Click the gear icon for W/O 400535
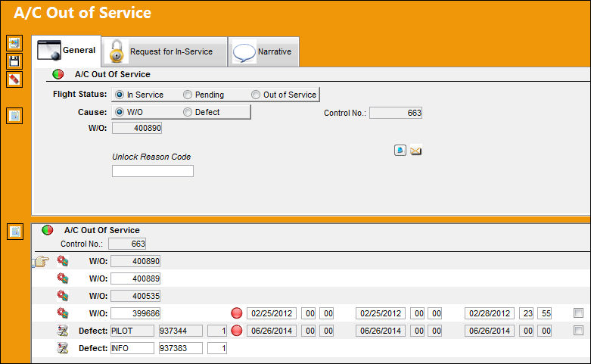The width and height of the screenshot is (591, 364). click(x=63, y=295)
